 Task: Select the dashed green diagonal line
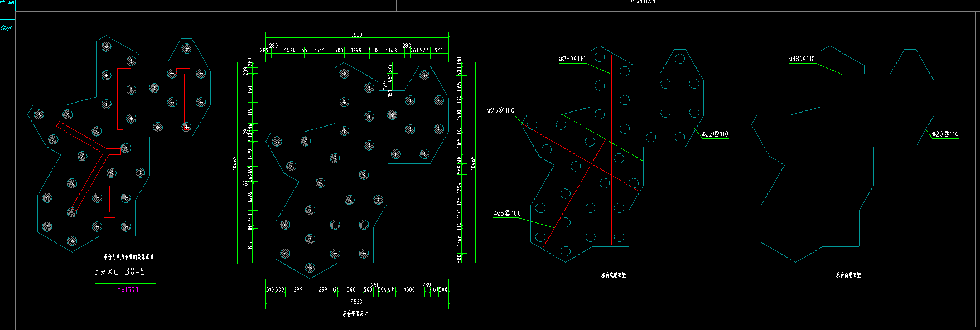point(602,138)
